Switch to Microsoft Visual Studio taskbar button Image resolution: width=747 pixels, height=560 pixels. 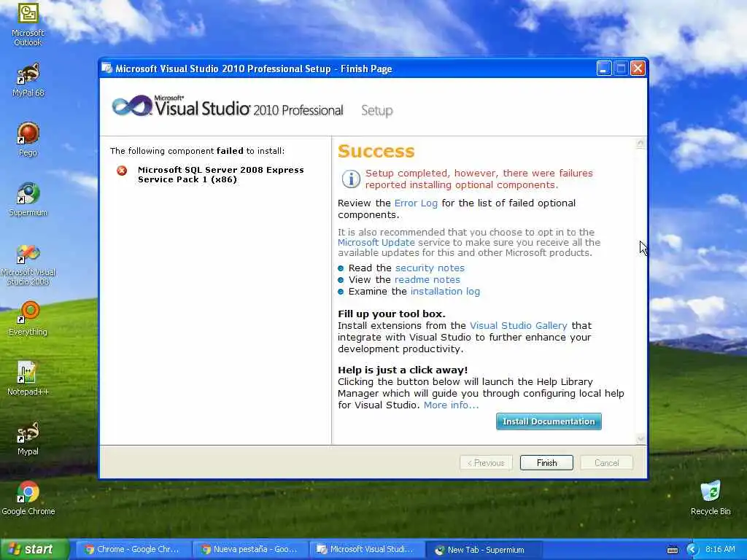tap(367, 550)
